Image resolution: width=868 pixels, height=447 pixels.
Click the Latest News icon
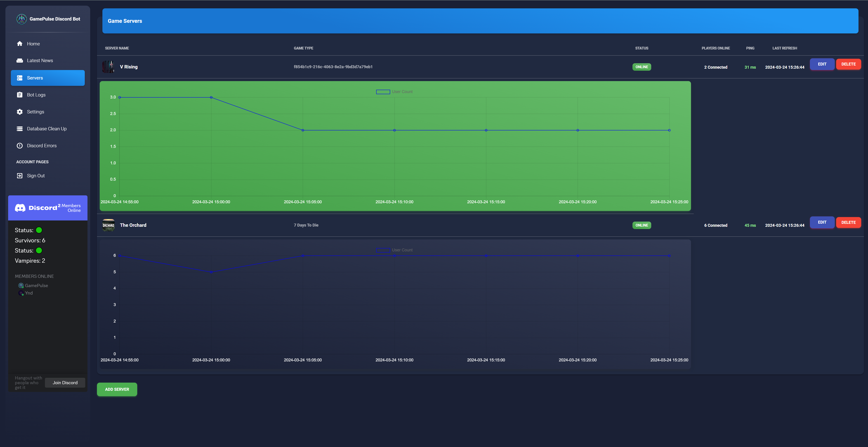19,61
